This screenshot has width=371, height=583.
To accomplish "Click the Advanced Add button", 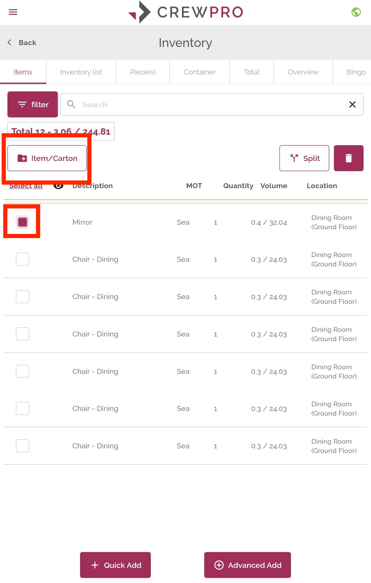I will point(247,565).
